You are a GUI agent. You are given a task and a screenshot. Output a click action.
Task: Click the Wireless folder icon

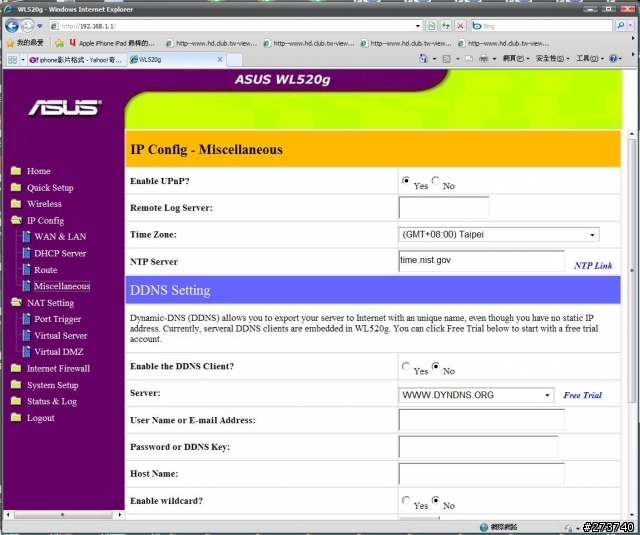(x=16, y=203)
